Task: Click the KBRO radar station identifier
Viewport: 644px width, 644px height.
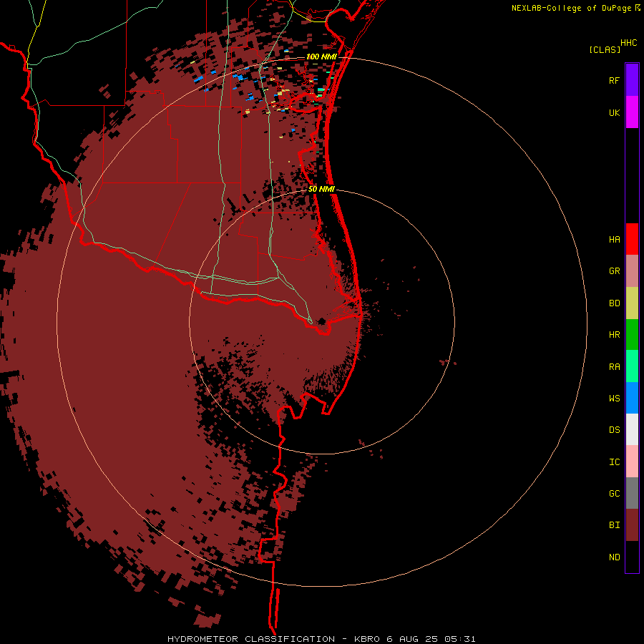Action: 367,639
